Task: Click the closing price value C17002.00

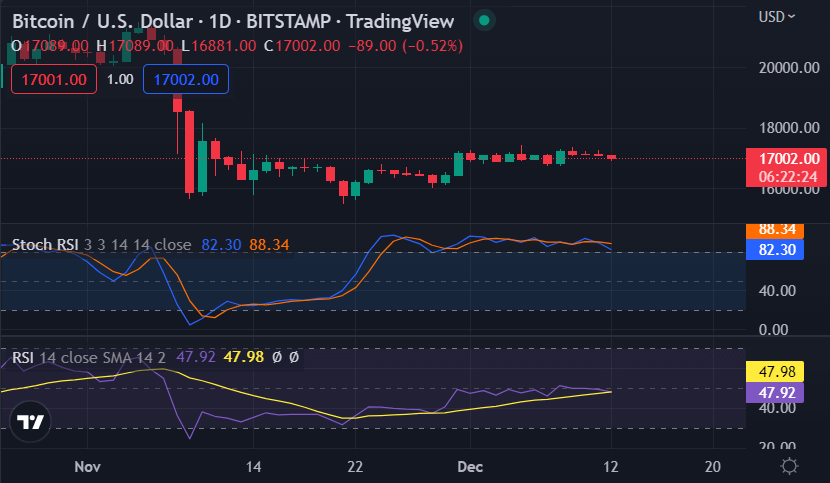Action: [302, 46]
